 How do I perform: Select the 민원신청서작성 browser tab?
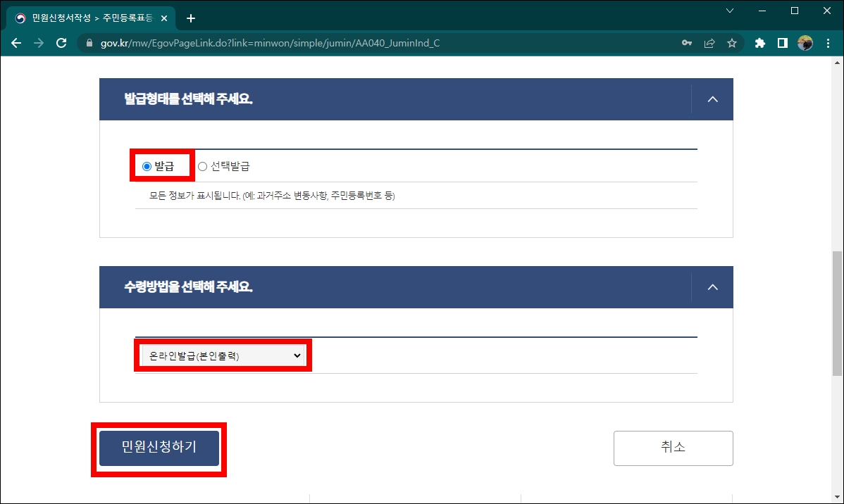click(x=85, y=18)
